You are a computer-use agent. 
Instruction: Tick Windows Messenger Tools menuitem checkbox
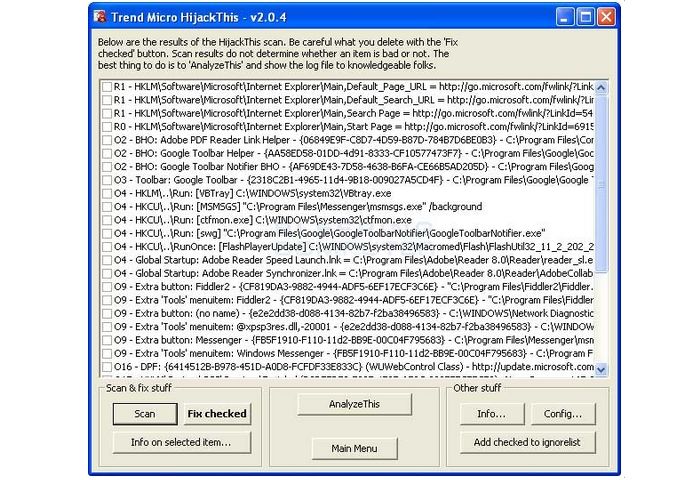pyautogui.click(x=107, y=354)
